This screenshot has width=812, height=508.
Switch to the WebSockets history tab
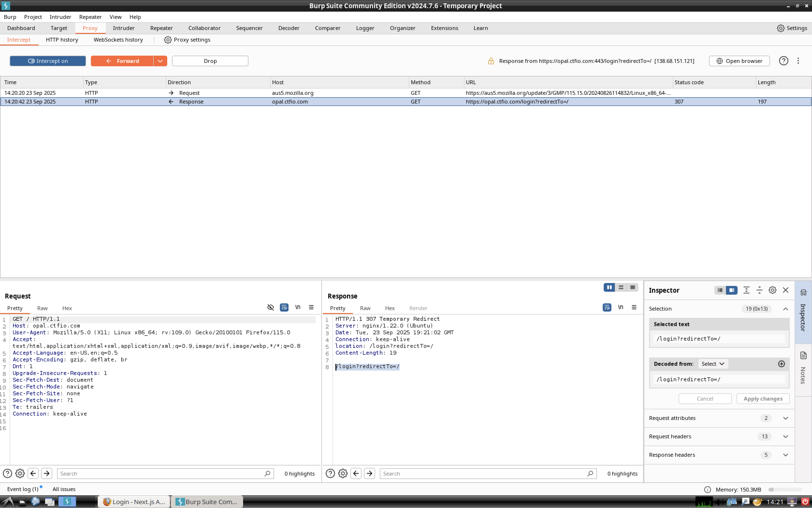(x=118, y=40)
